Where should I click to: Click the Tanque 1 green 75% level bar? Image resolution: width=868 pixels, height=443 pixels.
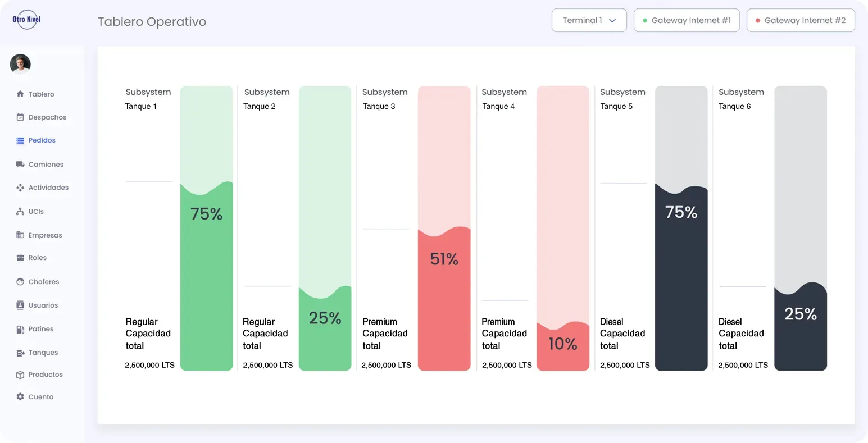click(x=206, y=275)
